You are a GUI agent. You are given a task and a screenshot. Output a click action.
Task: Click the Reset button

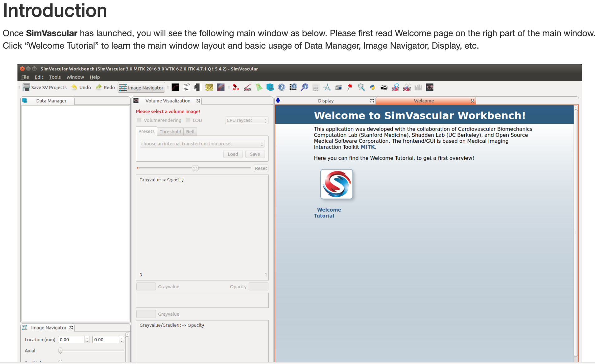pos(261,168)
